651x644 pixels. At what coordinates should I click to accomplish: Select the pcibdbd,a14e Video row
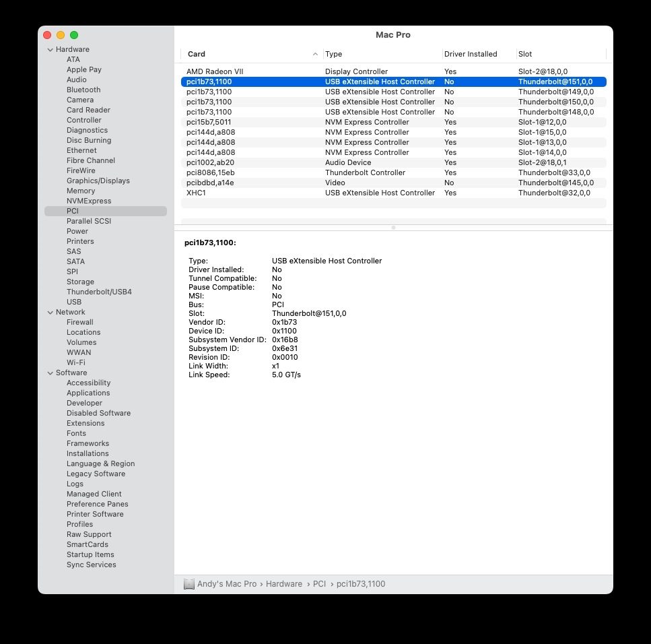click(x=393, y=183)
